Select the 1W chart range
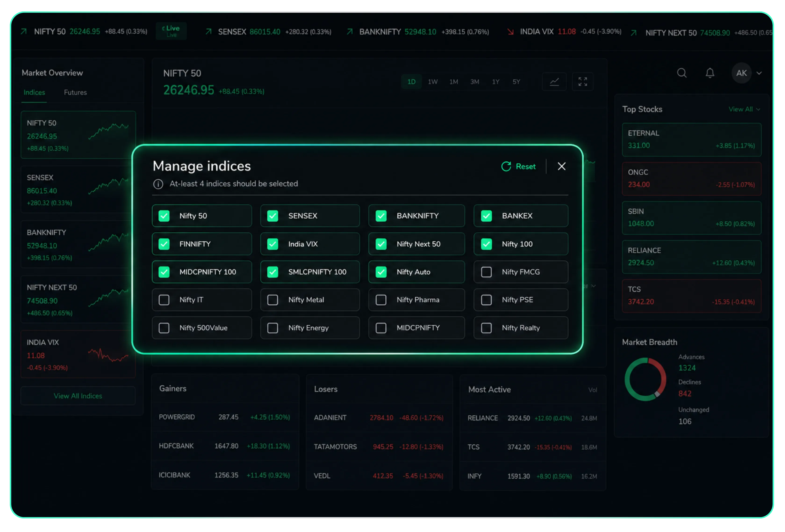 click(x=432, y=82)
